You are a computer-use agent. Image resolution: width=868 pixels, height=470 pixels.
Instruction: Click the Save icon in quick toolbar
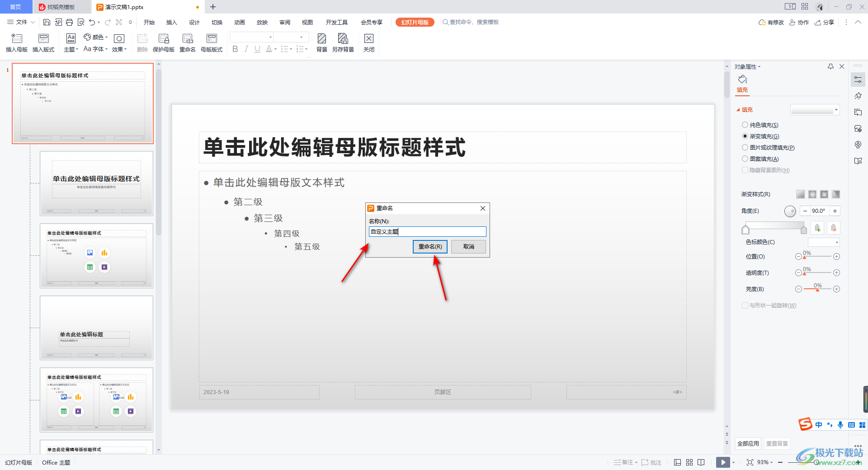47,22
